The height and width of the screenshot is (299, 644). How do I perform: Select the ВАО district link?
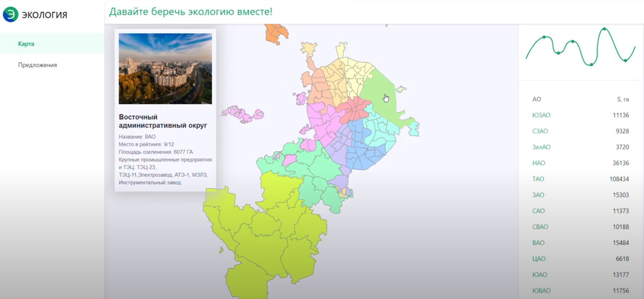click(x=538, y=243)
